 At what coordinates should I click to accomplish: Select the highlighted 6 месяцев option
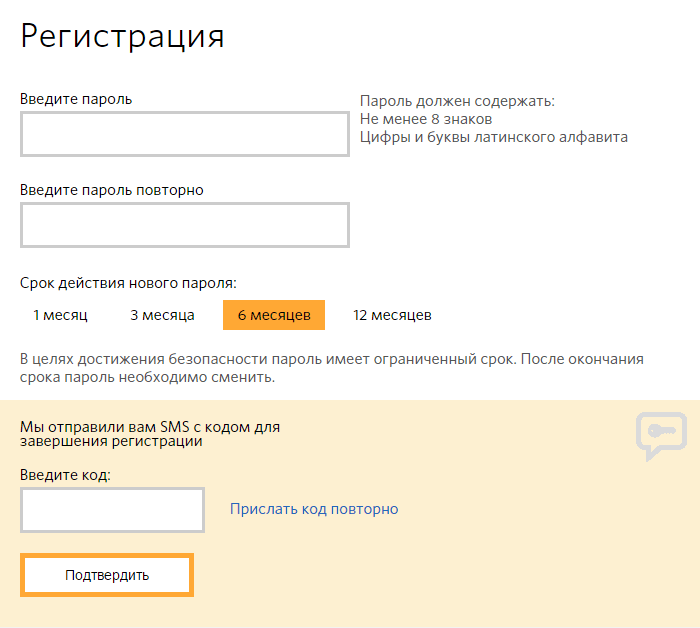[x=274, y=315]
